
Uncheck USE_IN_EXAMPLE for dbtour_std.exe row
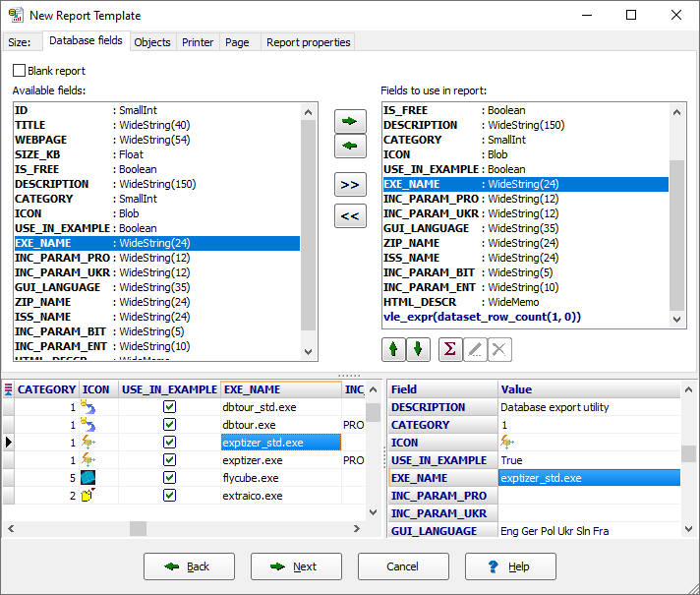(169, 407)
